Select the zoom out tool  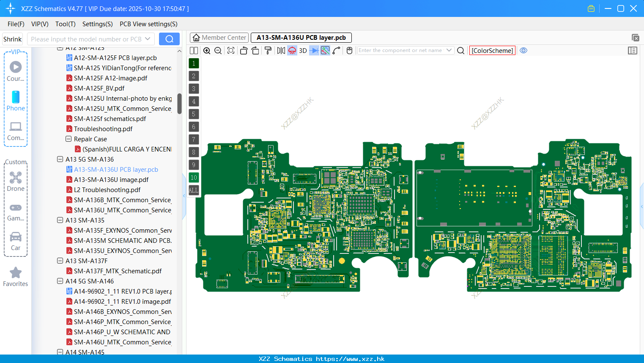pos(217,50)
